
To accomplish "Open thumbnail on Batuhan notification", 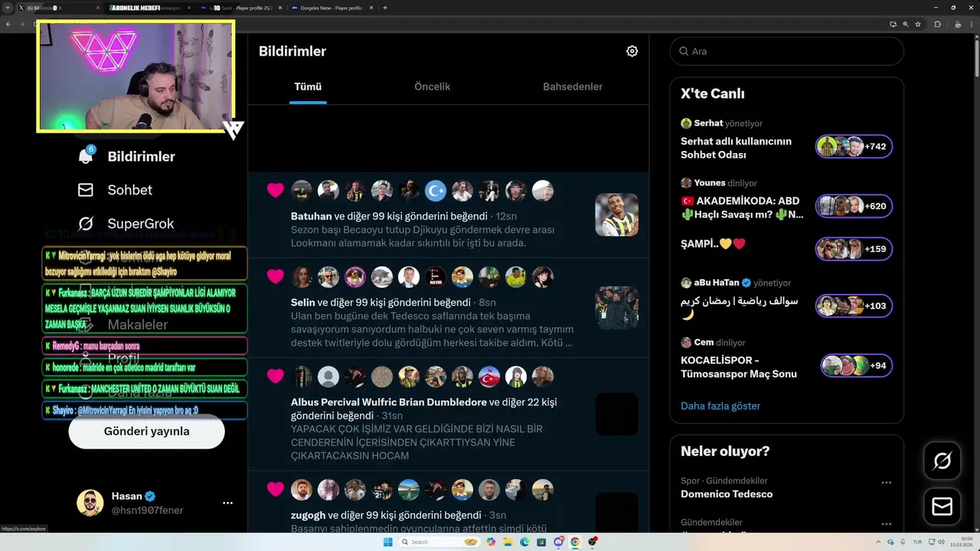I will (616, 214).
